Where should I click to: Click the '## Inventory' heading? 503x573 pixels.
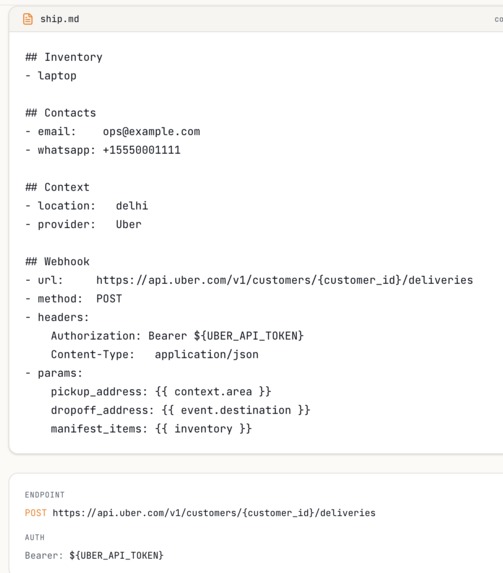coord(64,57)
